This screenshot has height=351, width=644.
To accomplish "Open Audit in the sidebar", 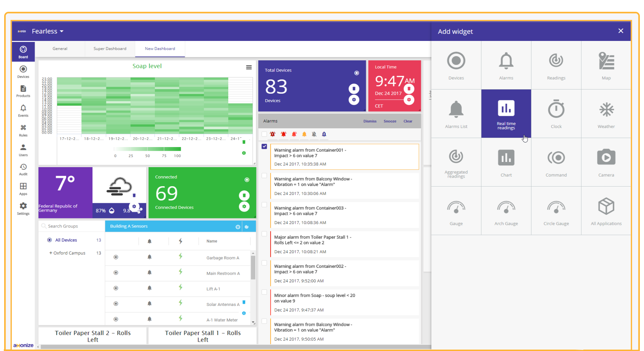I will click(x=23, y=170).
